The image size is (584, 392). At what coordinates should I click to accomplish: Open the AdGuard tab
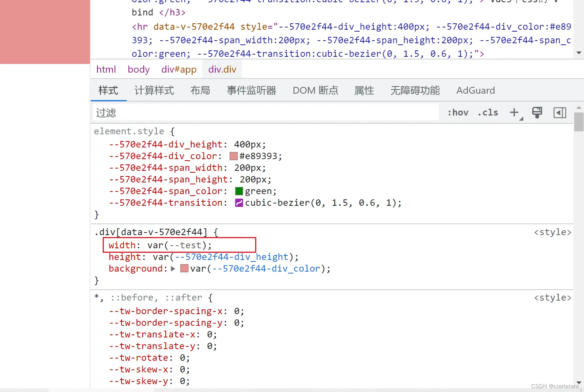(x=475, y=91)
